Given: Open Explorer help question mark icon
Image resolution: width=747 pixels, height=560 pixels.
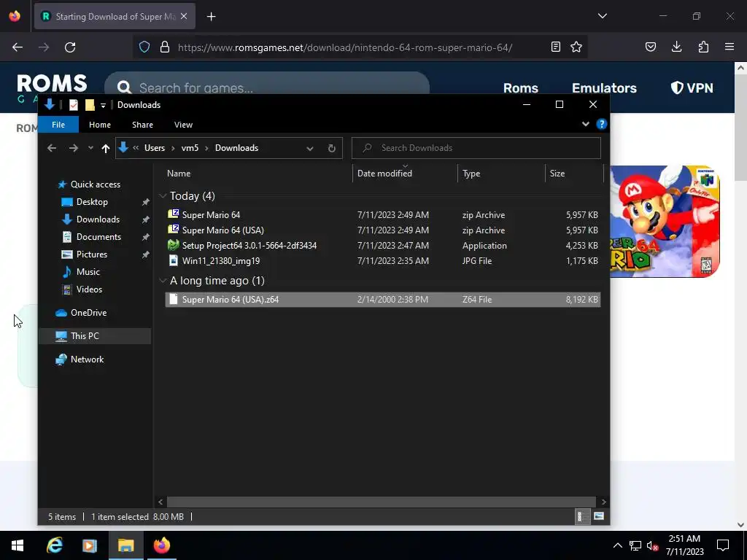Looking at the screenshot, I should [602, 124].
